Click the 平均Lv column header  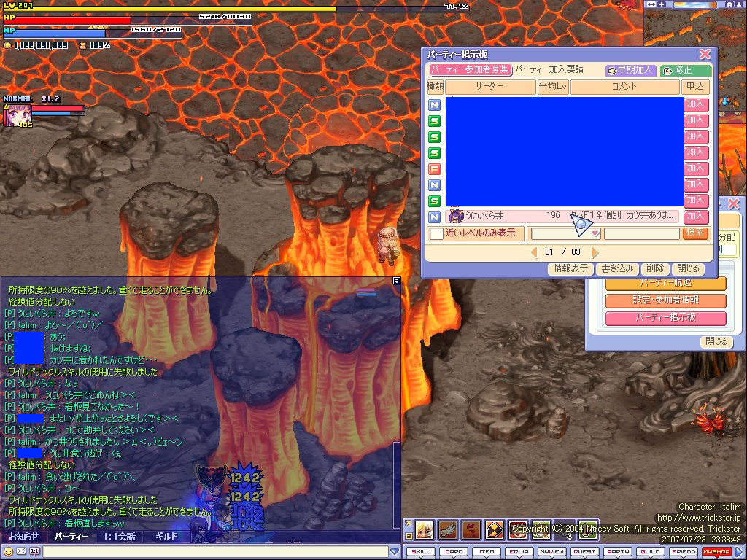click(x=553, y=87)
